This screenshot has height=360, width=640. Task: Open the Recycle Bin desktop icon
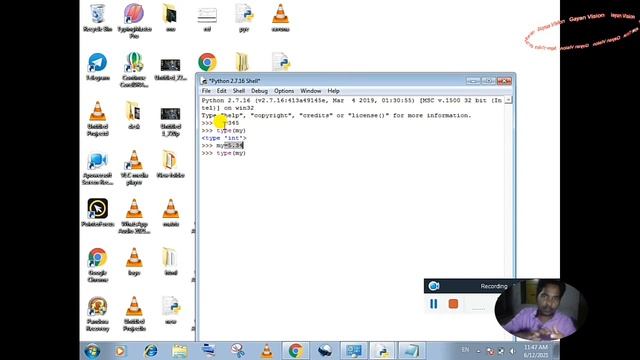(98, 18)
